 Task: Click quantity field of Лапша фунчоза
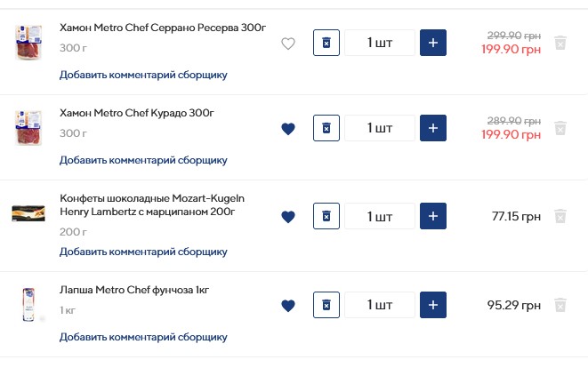[x=380, y=305]
